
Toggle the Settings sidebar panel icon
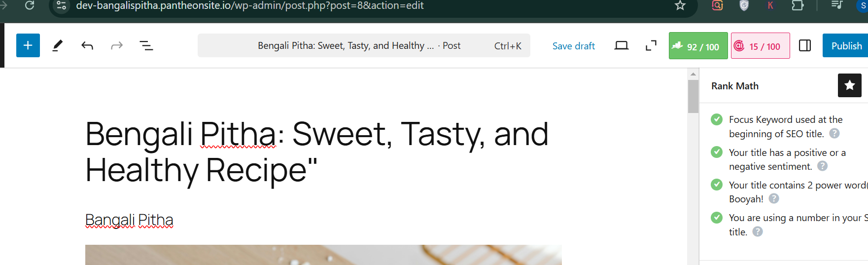(805, 46)
